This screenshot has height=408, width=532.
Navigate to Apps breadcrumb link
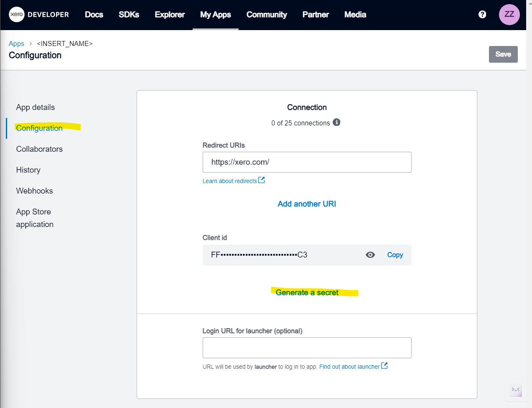point(16,43)
